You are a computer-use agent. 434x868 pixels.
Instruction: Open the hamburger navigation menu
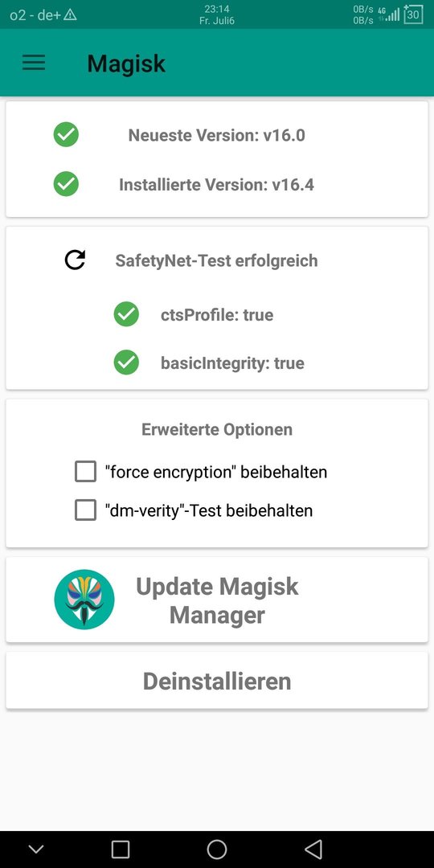coord(34,63)
